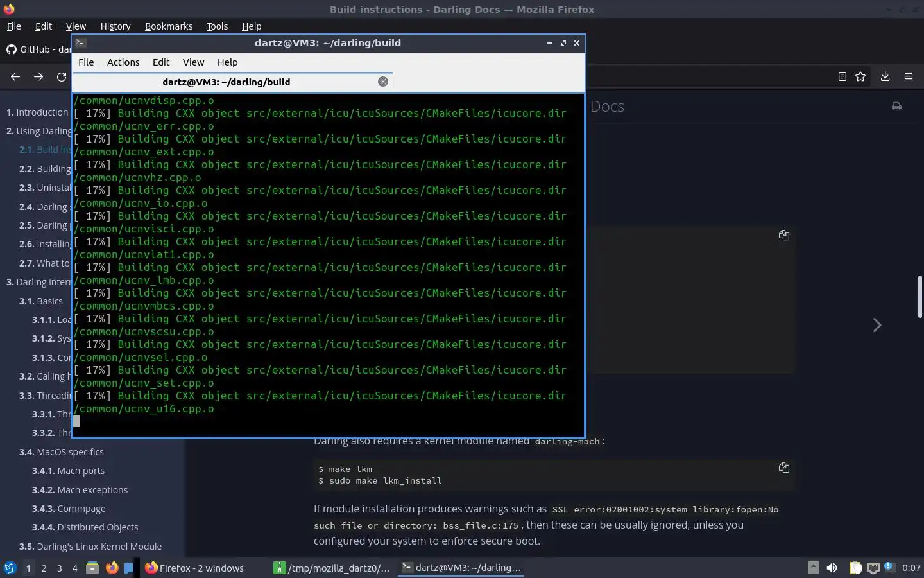Screen dimensions: 924x578
Task: Open the terminal's Help menu
Action: click(227, 62)
